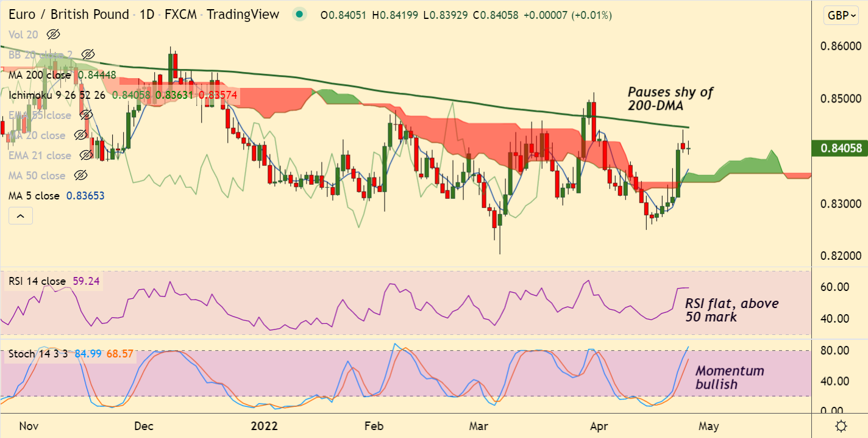868x438 pixels.
Task: Collapse the indicator legend with the chevron
Action: coord(20,215)
